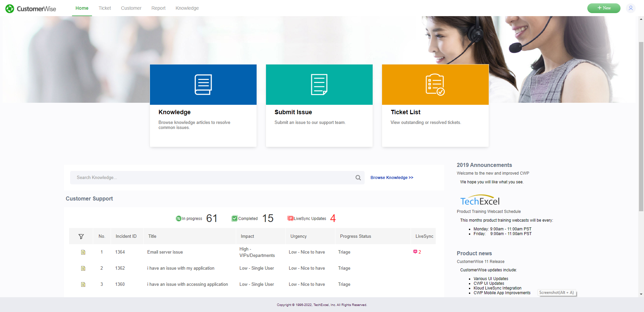Click the LiveSync Updates pink chat icon
Viewport: 644px width, 312px height.
(290, 218)
